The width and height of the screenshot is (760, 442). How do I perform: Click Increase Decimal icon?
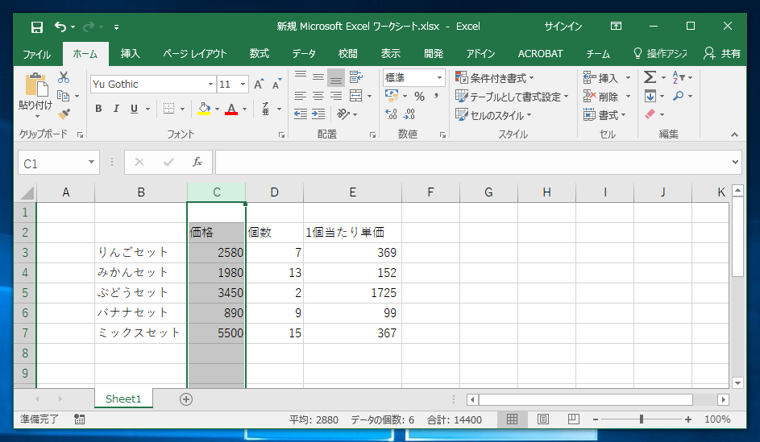click(391, 114)
